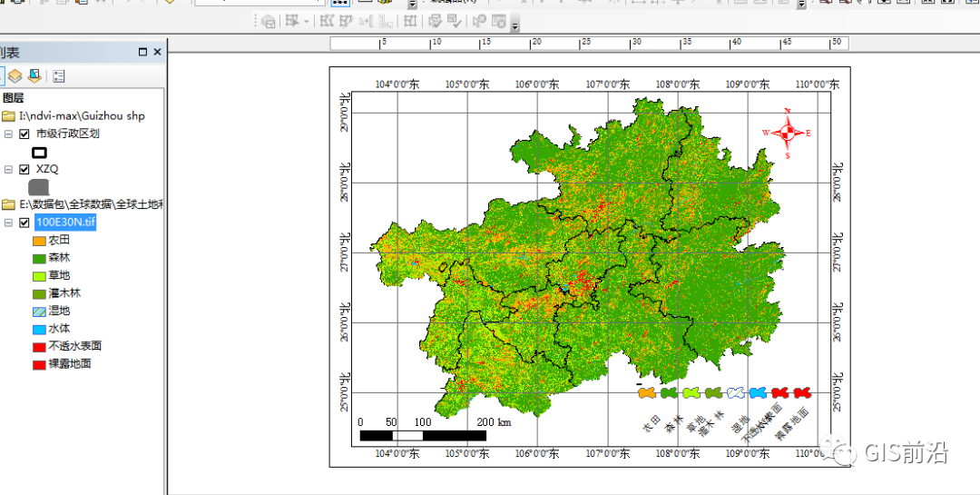Click the Select Topology icon on Topology toolbar
980x495 pixels.
click(x=268, y=21)
